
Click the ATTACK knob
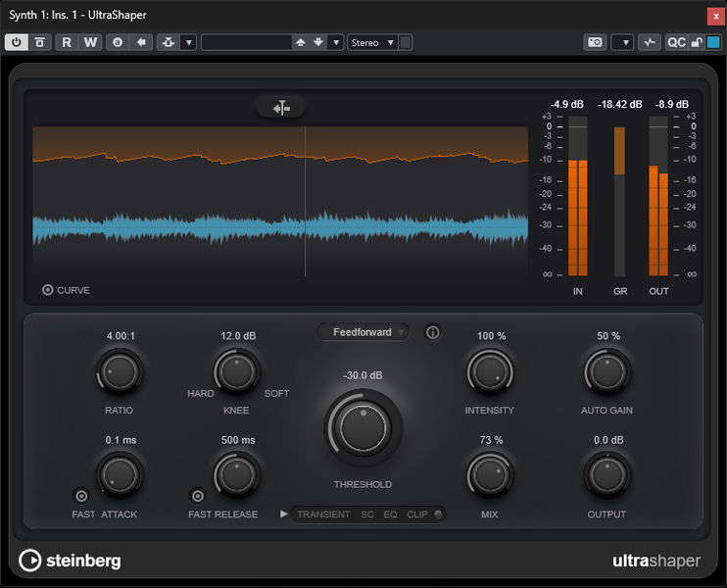click(x=120, y=475)
